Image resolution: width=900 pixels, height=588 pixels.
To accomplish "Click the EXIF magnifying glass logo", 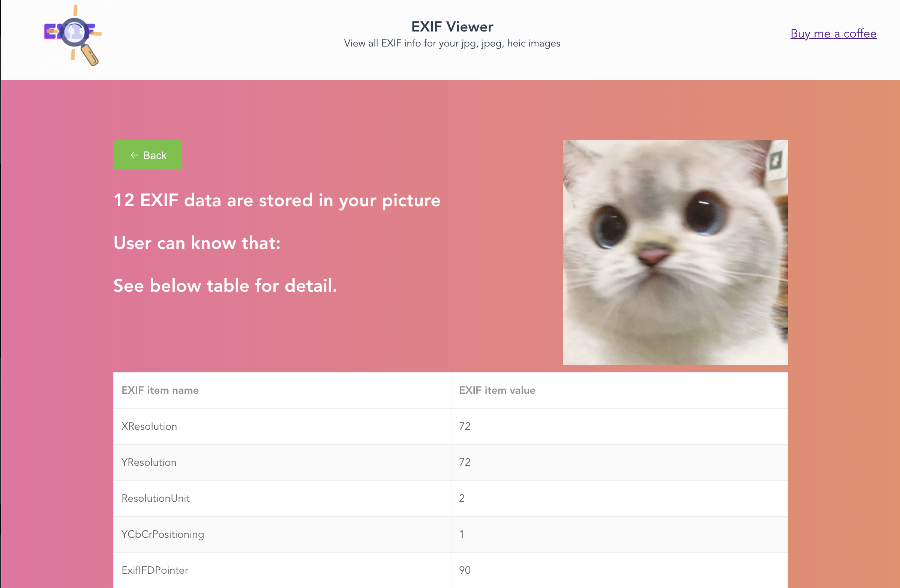I will [x=73, y=35].
